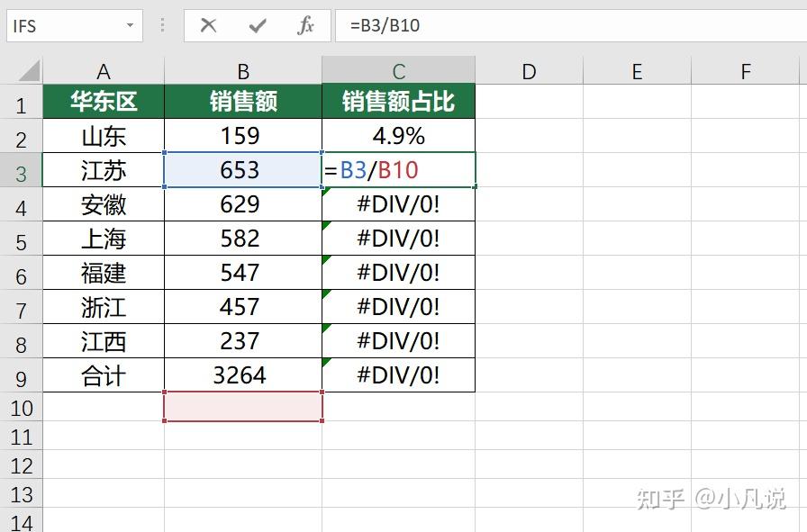Screen dimensions: 807x532
Task: Click total cell with value 3264
Action: coord(243,375)
